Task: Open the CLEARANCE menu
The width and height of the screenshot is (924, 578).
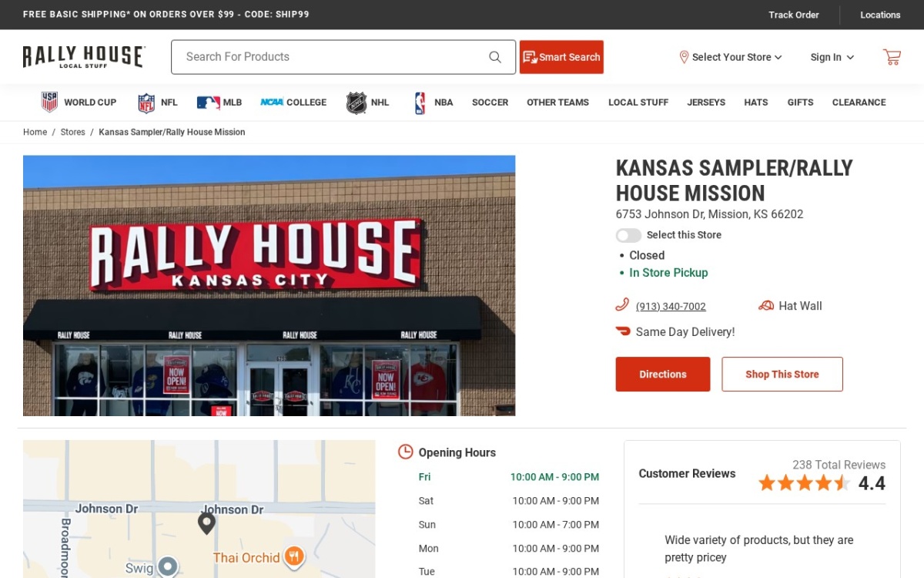Action: tap(859, 102)
